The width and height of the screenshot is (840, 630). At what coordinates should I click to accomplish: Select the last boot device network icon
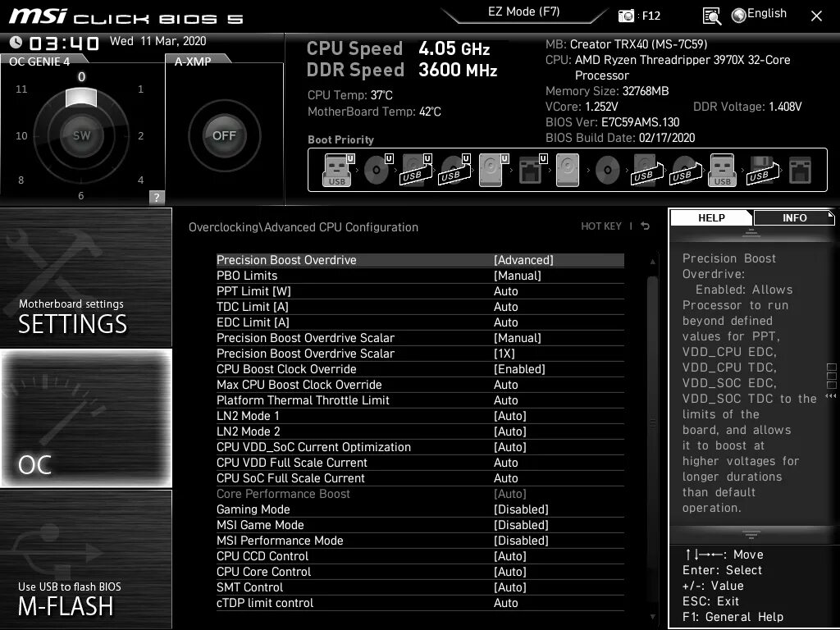pyautogui.click(x=801, y=171)
